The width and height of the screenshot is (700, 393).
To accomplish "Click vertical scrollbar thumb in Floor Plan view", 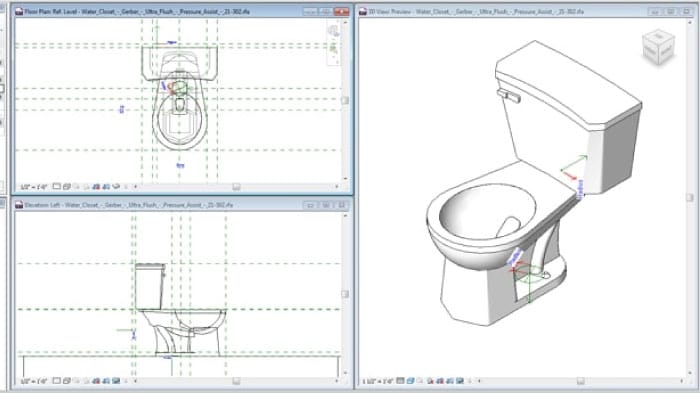I will [x=345, y=100].
